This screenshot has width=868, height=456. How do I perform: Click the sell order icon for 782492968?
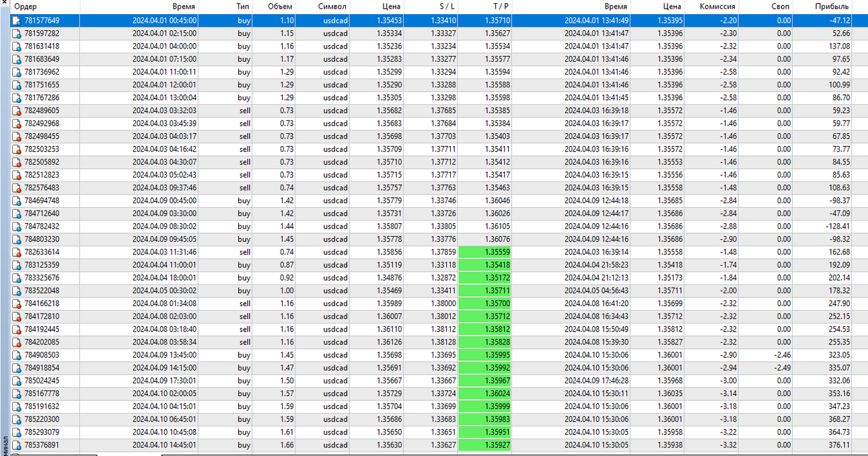pos(16,123)
